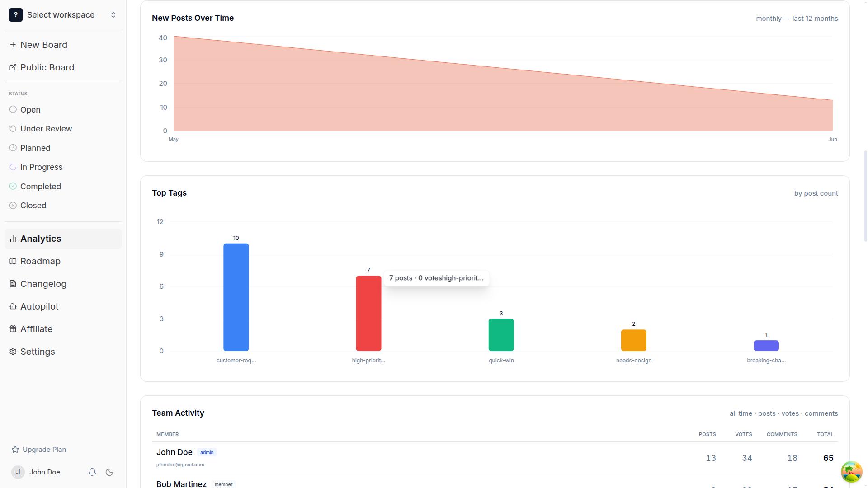The height and width of the screenshot is (488, 868).
Task: Click the '7 posts · 0 votes' tooltip
Action: click(x=436, y=278)
